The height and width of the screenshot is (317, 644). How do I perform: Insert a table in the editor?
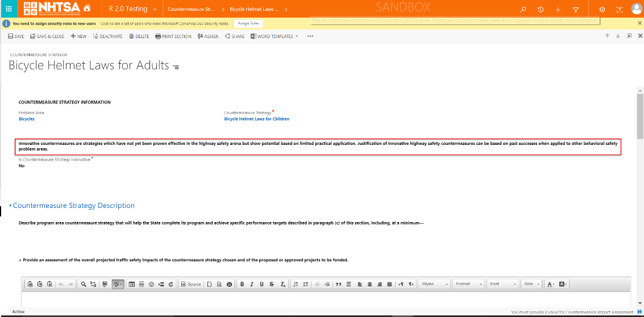pos(131,284)
